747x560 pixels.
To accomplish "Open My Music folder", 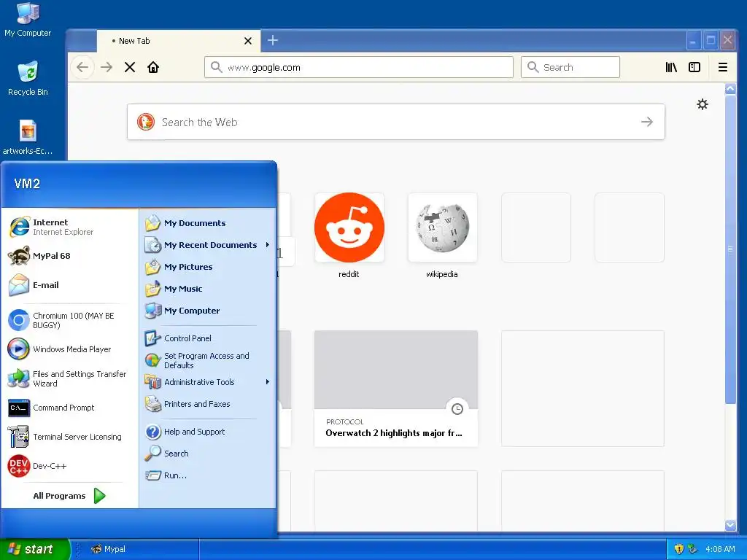I will click(207, 289).
